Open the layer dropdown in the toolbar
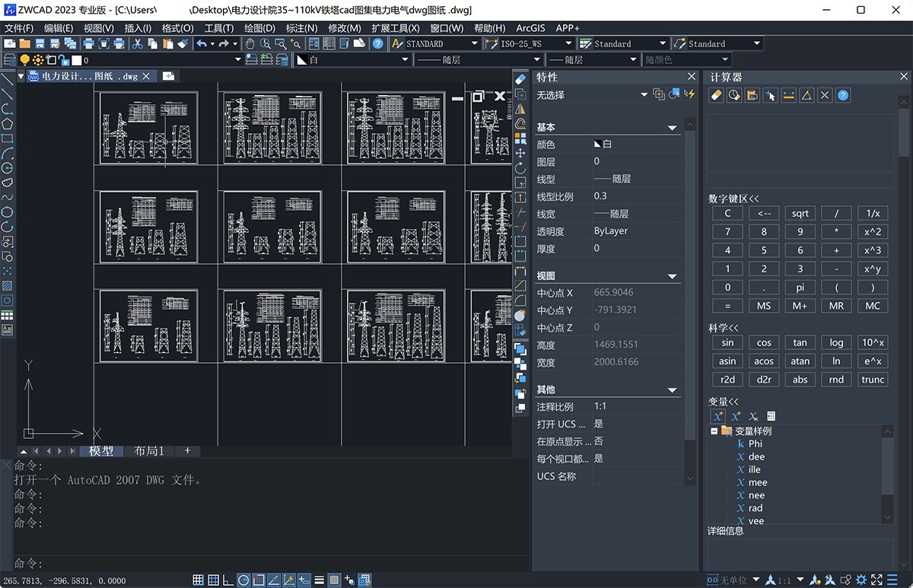 click(237, 59)
